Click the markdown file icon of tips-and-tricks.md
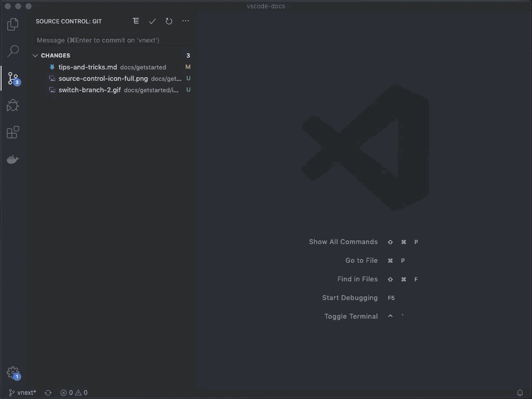532x399 pixels. pos(52,67)
